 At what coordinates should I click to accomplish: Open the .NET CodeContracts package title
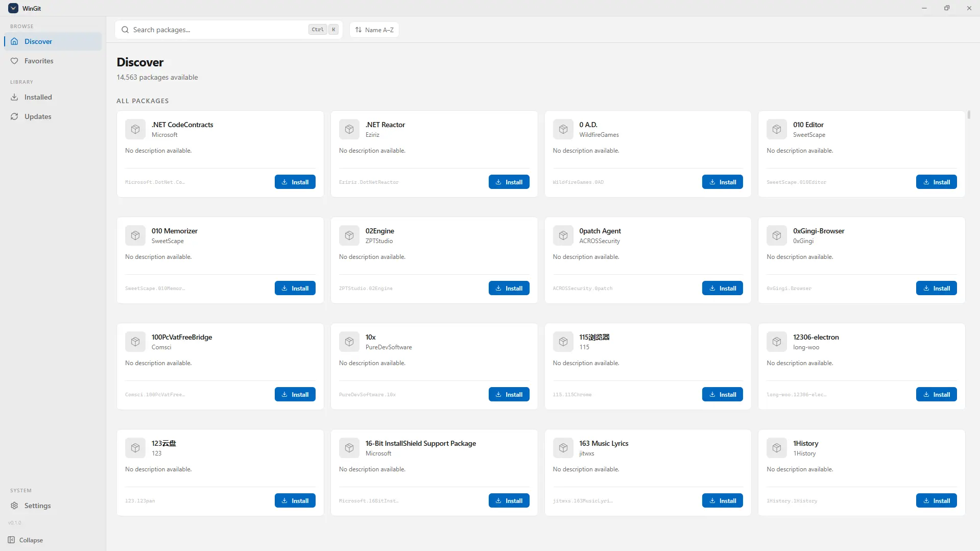tap(182, 125)
